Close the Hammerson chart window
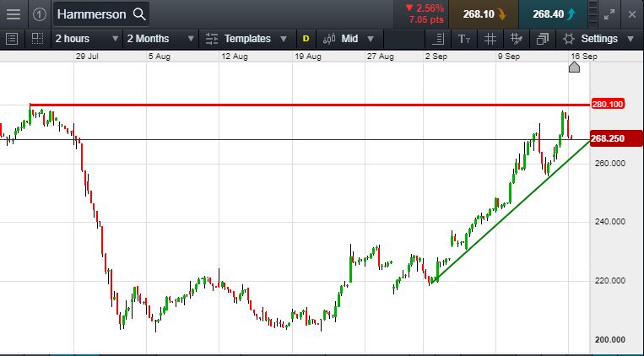 point(632,14)
